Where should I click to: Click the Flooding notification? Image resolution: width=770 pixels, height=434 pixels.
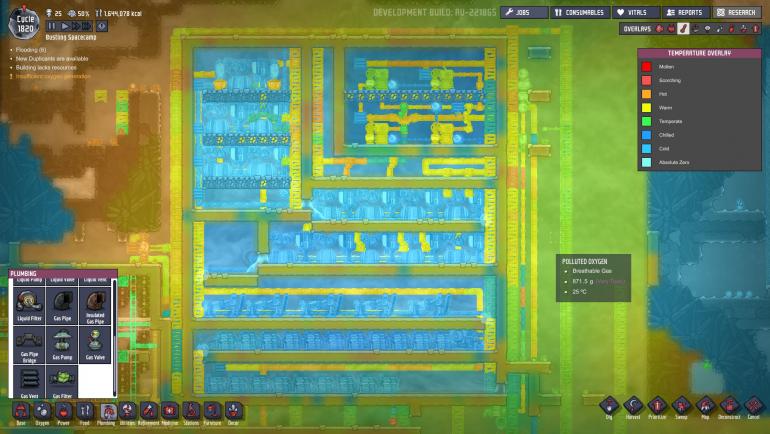tap(30, 50)
